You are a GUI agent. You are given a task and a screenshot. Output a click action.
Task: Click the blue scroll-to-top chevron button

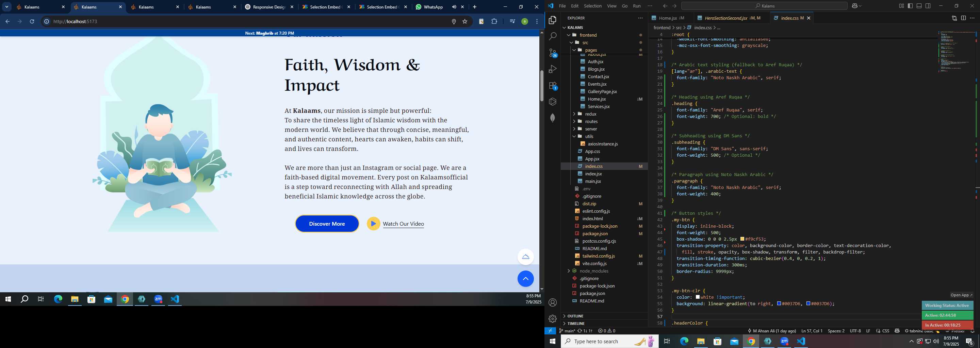(525, 279)
